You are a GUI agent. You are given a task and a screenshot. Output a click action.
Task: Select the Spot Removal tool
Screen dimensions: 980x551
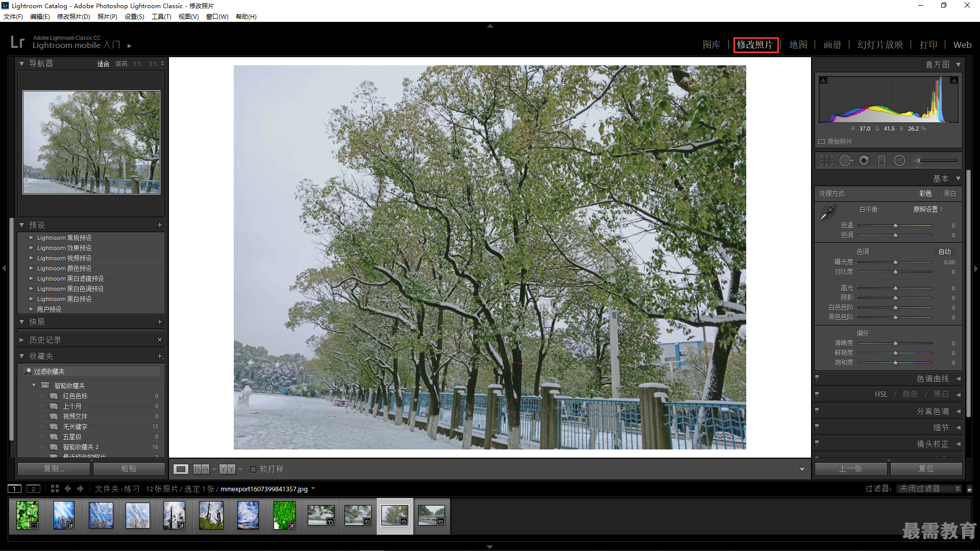coord(846,161)
